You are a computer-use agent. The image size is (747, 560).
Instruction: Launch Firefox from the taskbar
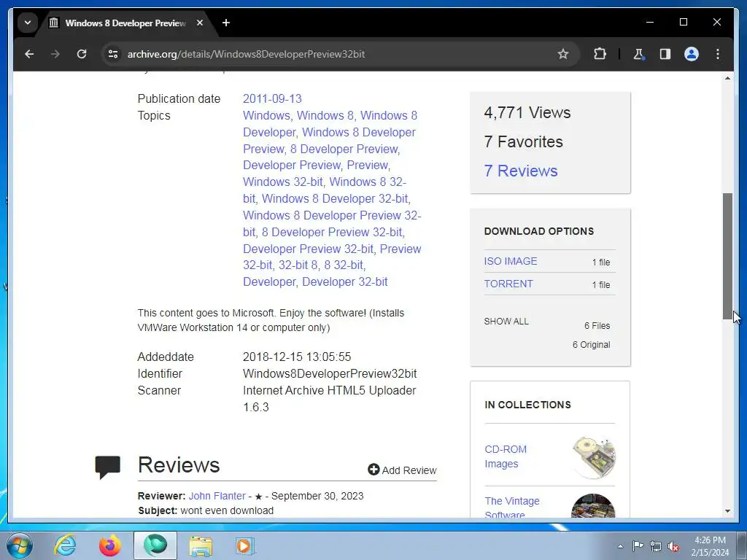pos(110,545)
